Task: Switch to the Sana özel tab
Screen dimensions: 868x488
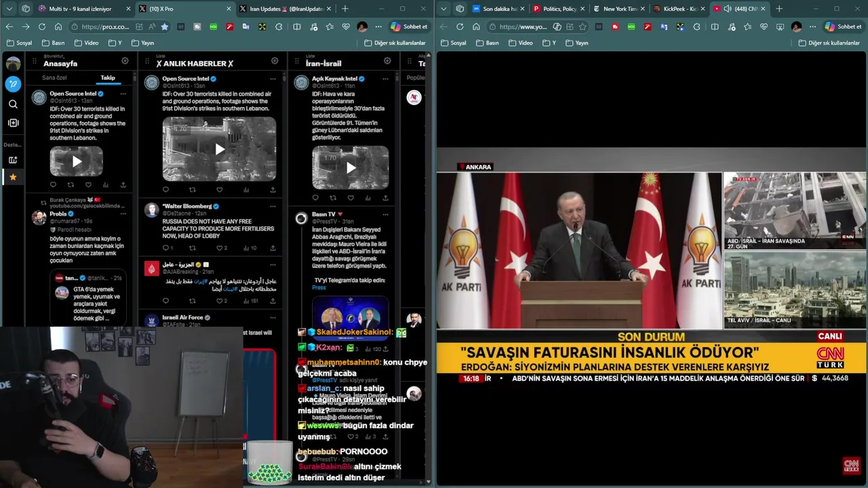Action: (x=54, y=78)
